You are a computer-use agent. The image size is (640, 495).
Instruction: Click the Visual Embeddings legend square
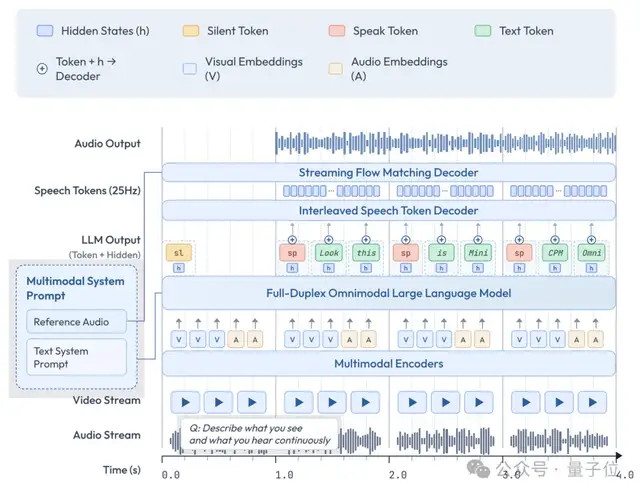(x=190, y=69)
